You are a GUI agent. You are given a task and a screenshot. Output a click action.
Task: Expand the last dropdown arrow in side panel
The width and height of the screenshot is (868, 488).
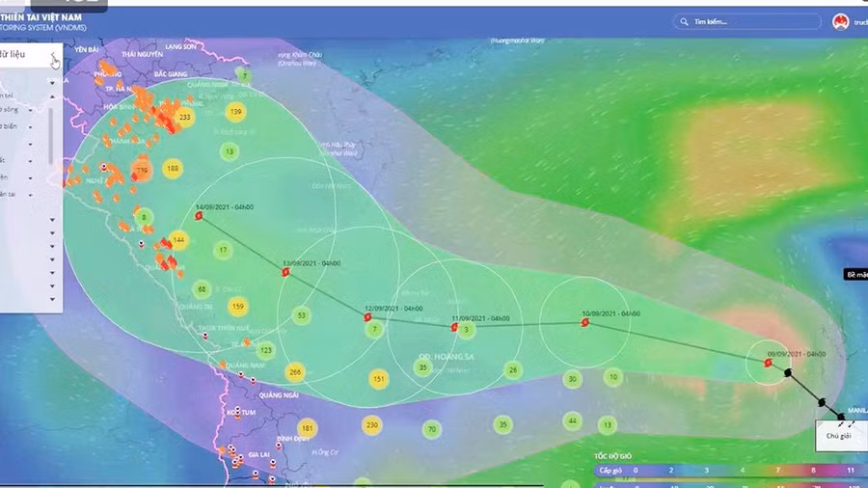51,300
